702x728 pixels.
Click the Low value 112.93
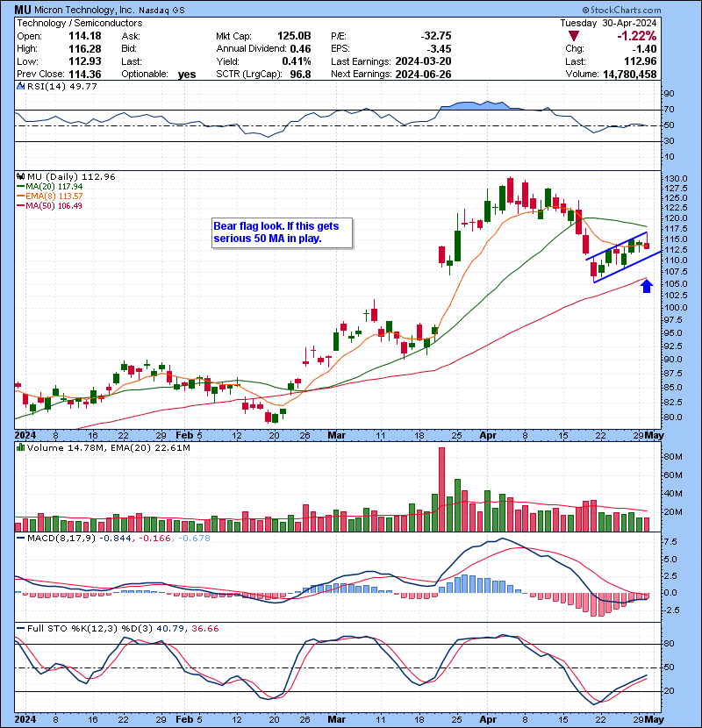85,61
